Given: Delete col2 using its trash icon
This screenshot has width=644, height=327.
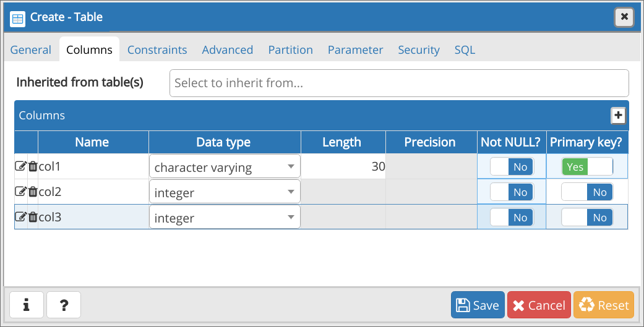Looking at the screenshot, I should click(x=33, y=192).
